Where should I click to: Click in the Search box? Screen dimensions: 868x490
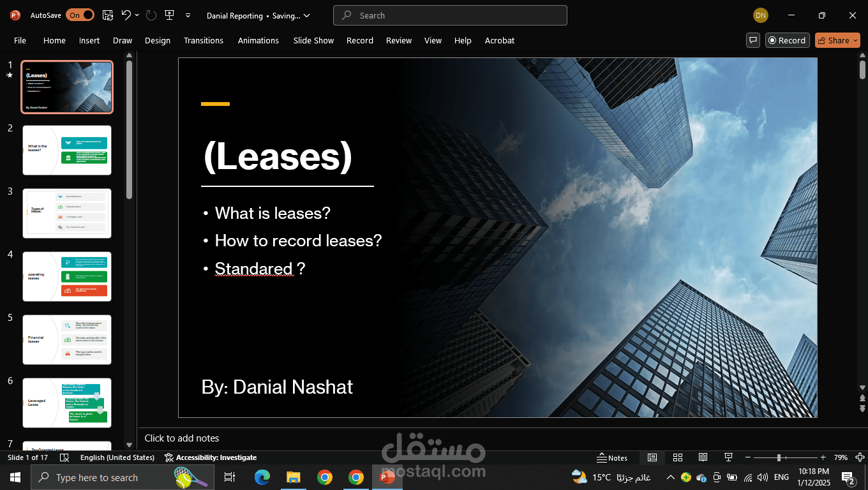pos(450,15)
